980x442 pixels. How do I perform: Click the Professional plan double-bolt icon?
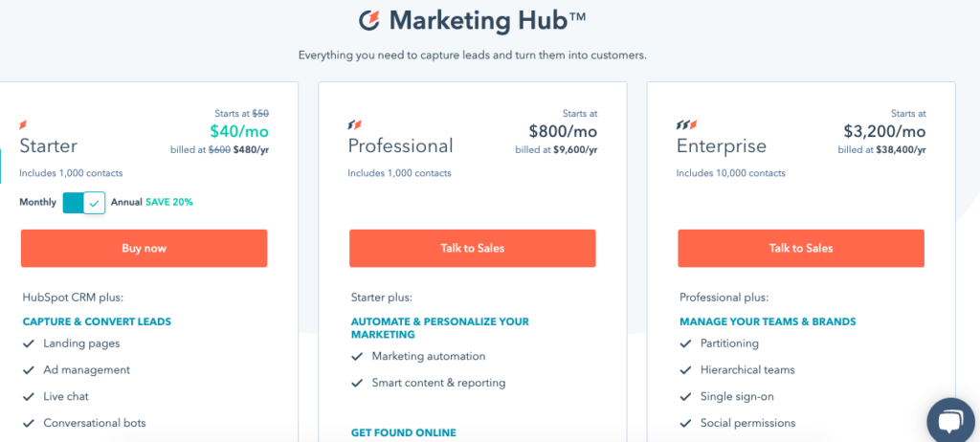click(354, 125)
